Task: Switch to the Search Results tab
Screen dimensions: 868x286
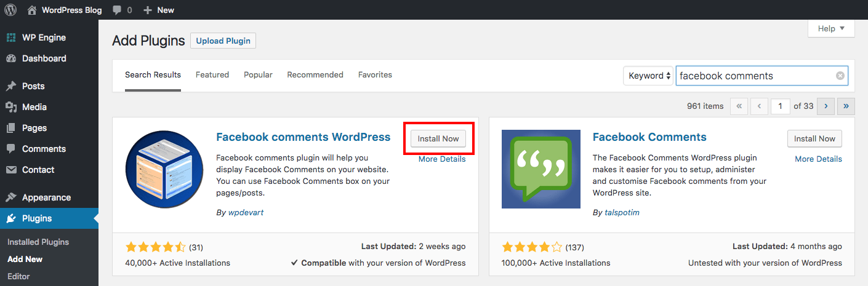Action: pyautogui.click(x=153, y=74)
